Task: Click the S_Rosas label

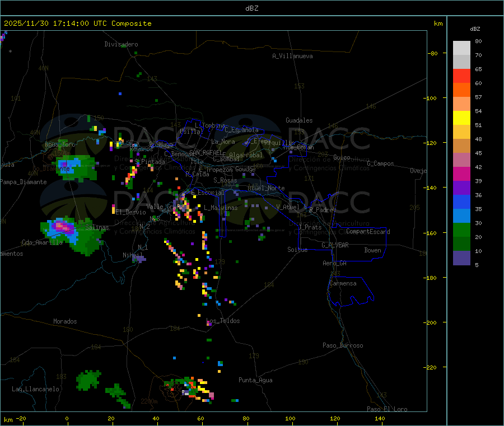Action: (225, 180)
